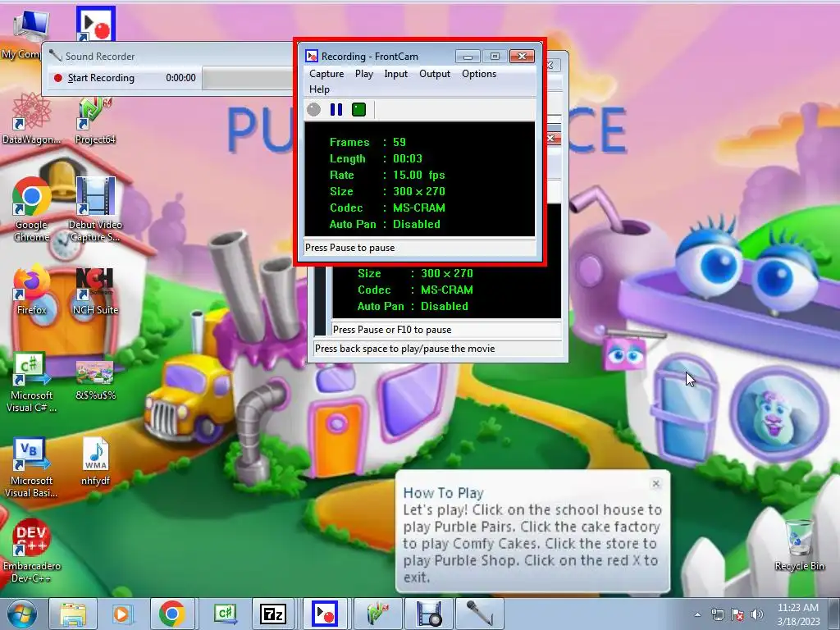Switch to Sound Recorder taskbar button
The image size is (840, 630).
479,614
